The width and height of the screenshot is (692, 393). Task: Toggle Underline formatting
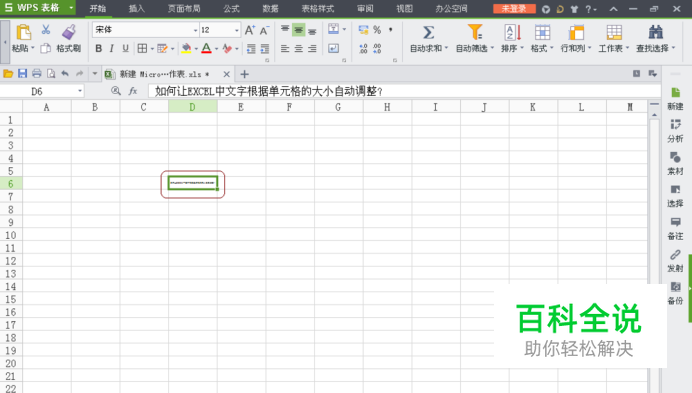pos(125,48)
